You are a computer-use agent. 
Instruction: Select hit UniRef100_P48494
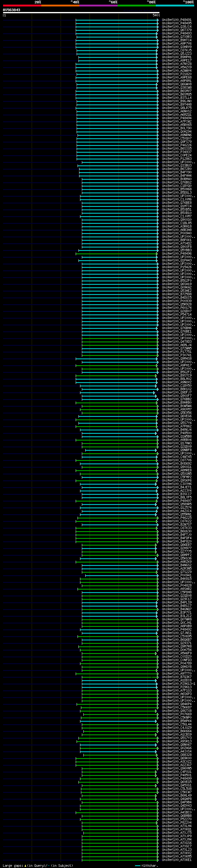coord(176,118)
